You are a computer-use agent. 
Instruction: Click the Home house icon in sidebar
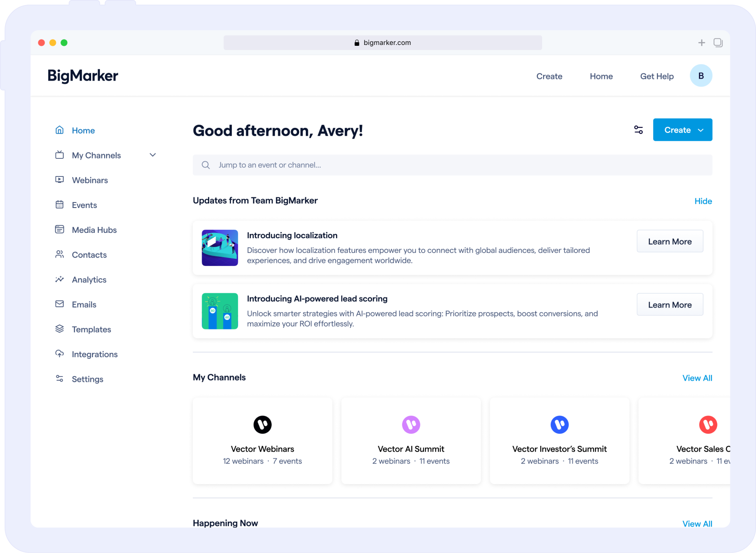coord(60,130)
